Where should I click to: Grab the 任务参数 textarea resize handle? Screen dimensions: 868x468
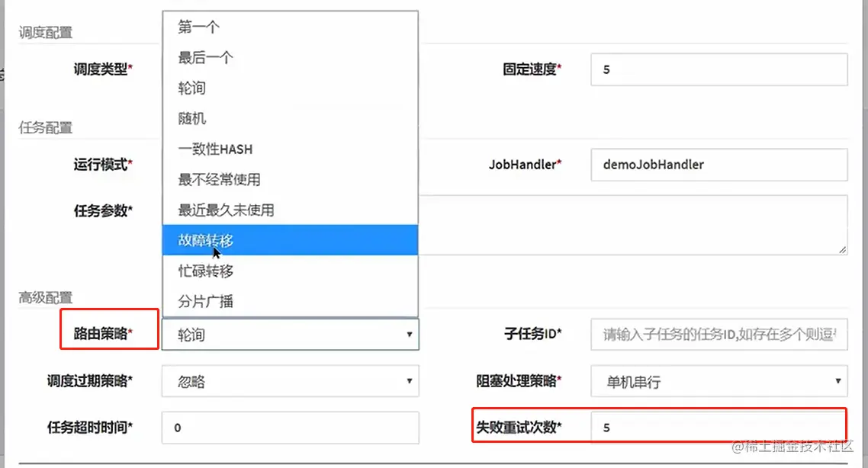point(842,249)
